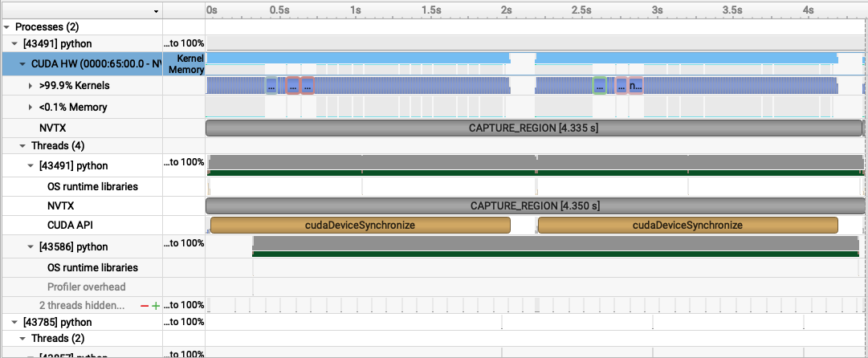Click the 3.5s mark on the time ruler
This screenshot has height=358, width=868.
pos(732,10)
